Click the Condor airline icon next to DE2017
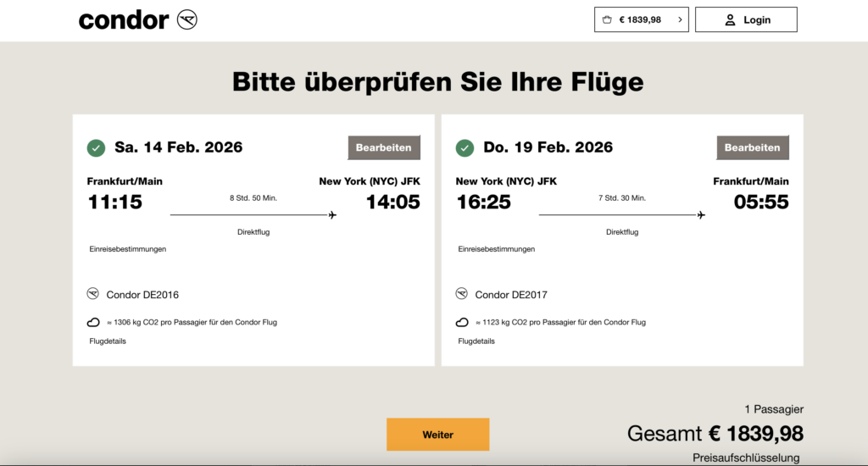 [462, 294]
